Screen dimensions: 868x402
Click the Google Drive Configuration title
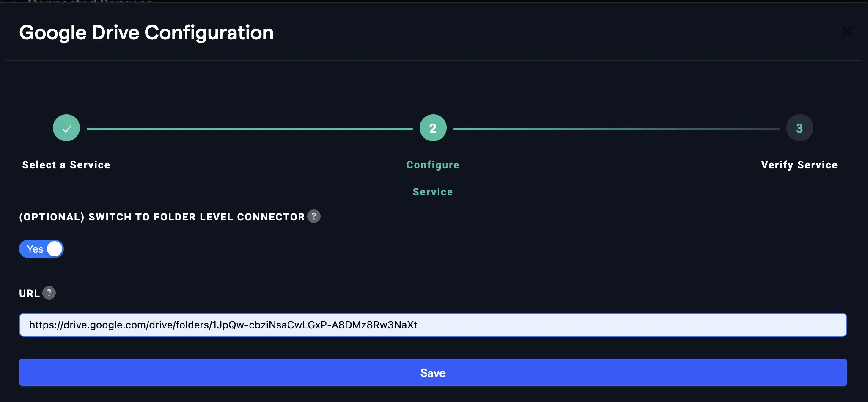click(146, 33)
